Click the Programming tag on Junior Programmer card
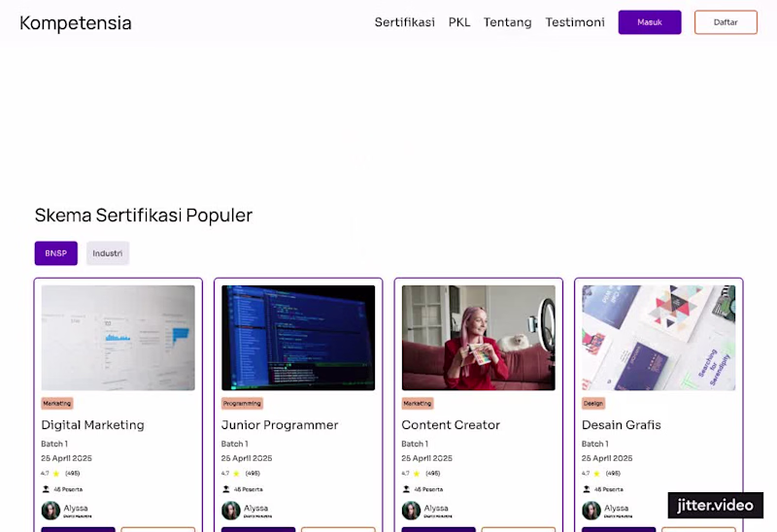 pyautogui.click(x=242, y=403)
